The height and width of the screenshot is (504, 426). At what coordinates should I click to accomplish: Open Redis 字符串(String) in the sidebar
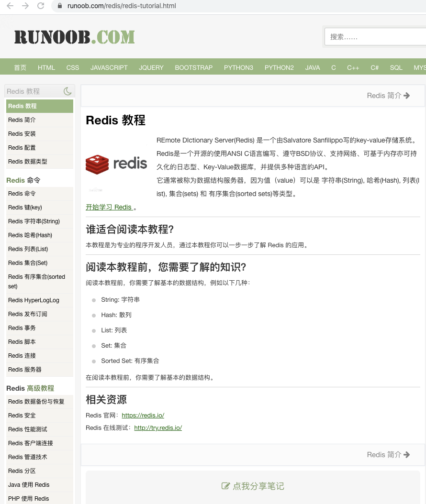pos(40,221)
